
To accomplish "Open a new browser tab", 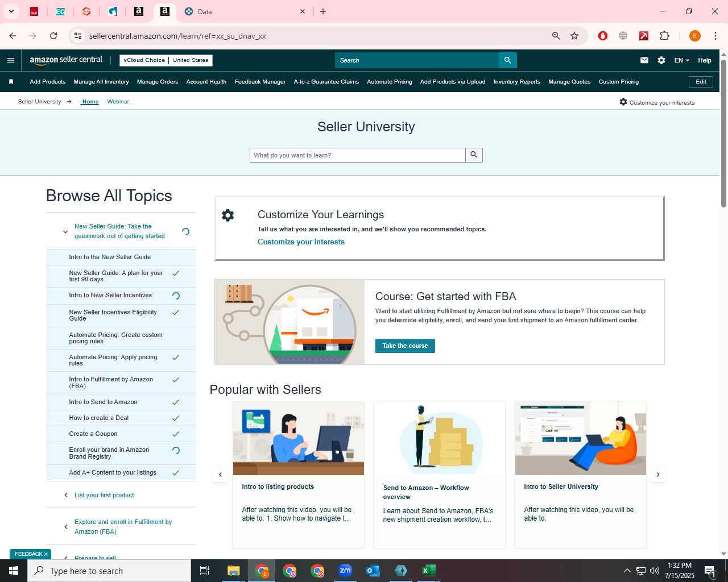I will coord(323,11).
